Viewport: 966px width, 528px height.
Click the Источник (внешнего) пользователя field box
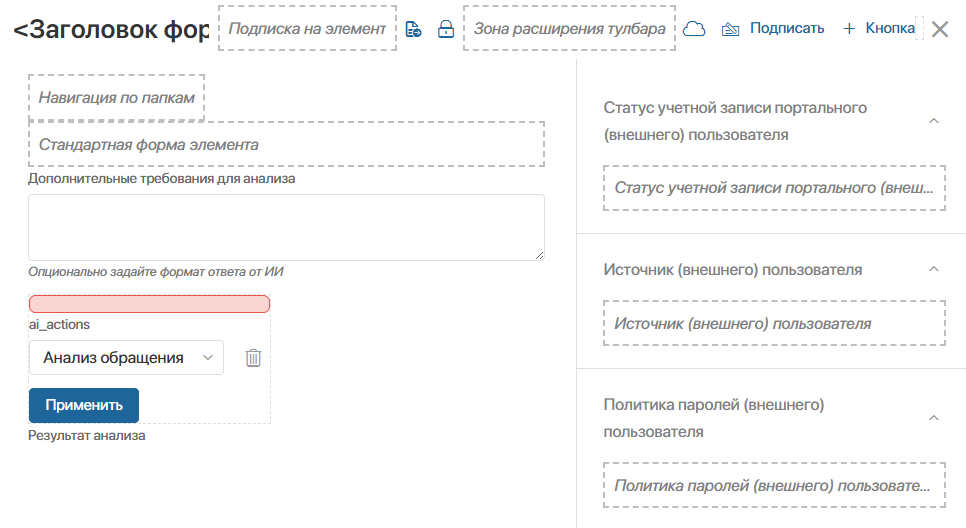(774, 324)
